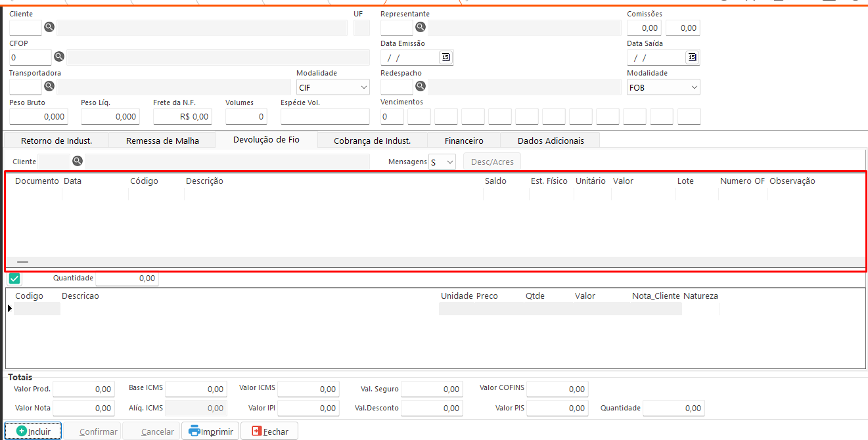The height and width of the screenshot is (440, 868).
Task: Switch to the Retorno de Indust. tab
Action: coord(57,141)
